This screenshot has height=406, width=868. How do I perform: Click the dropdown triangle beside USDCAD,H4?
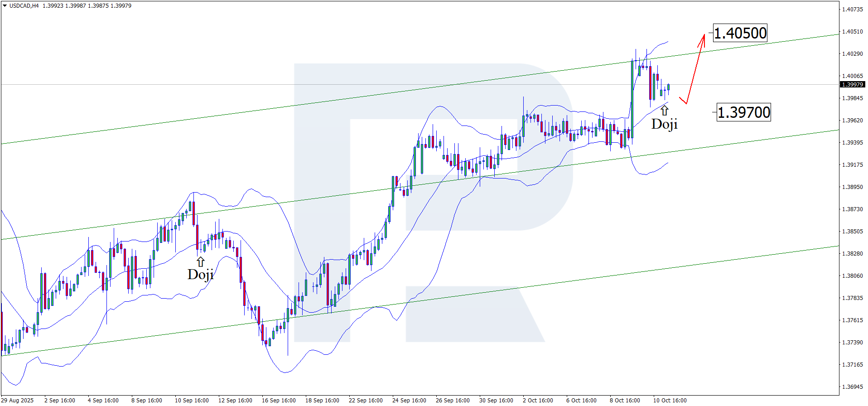[5, 6]
